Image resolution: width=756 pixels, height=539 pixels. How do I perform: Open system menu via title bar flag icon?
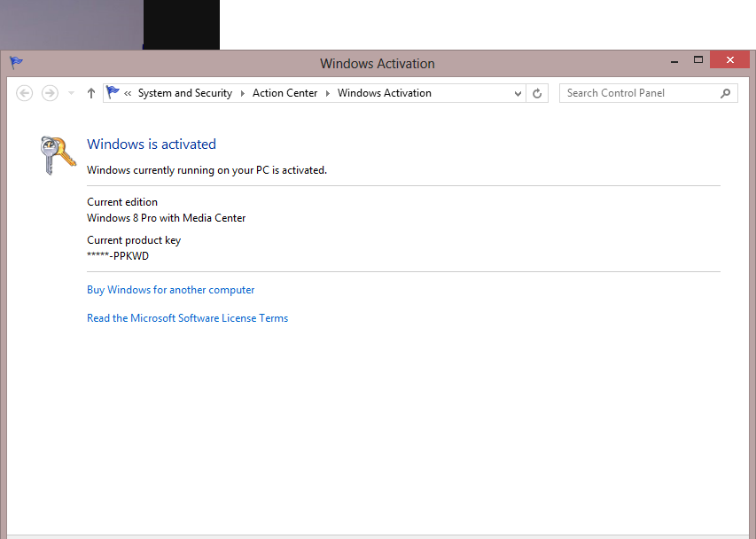(16, 63)
